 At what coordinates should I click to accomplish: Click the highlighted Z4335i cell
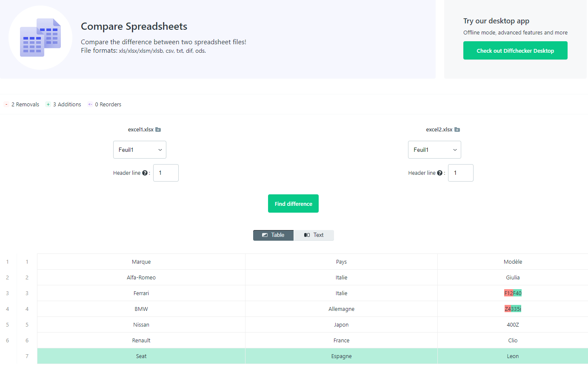[x=513, y=309]
